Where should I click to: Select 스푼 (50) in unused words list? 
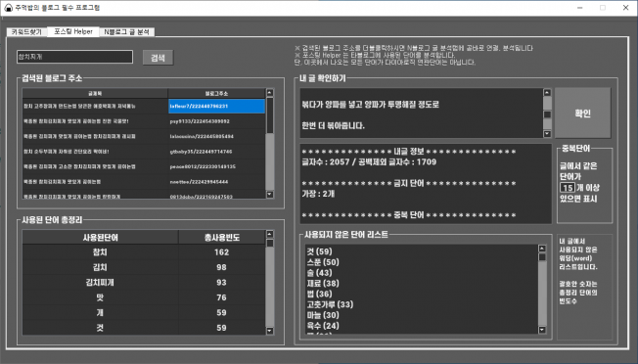point(323,262)
